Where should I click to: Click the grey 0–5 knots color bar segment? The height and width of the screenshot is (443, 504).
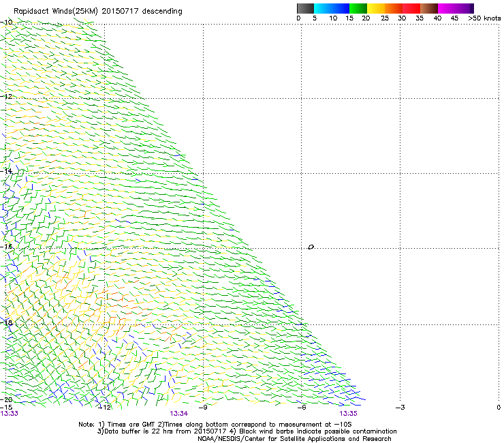pyautogui.click(x=305, y=8)
